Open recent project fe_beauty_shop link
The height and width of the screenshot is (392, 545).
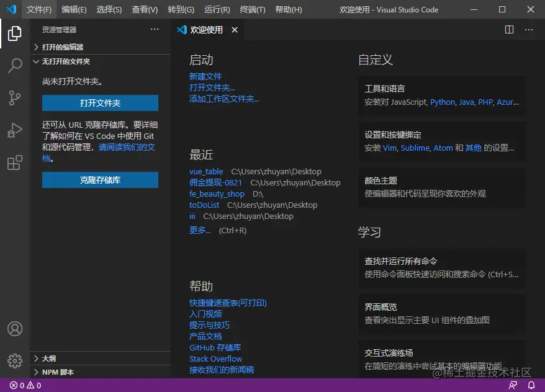coord(217,194)
